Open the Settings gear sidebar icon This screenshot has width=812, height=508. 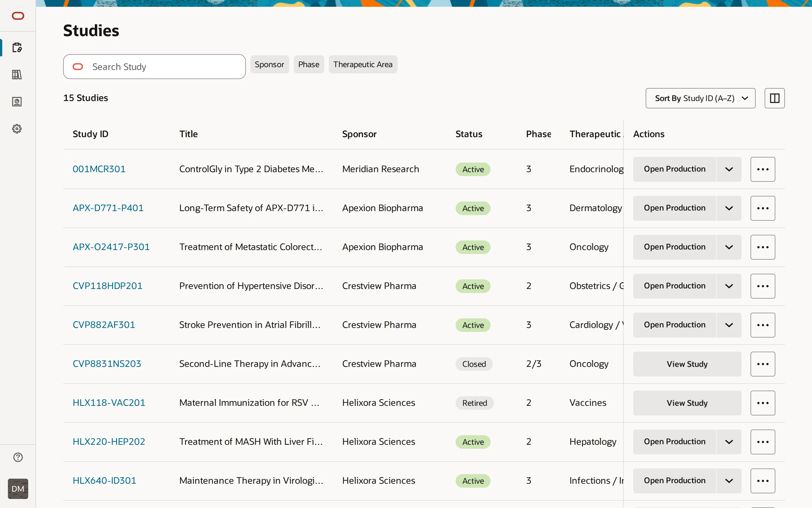pyautogui.click(x=17, y=129)
